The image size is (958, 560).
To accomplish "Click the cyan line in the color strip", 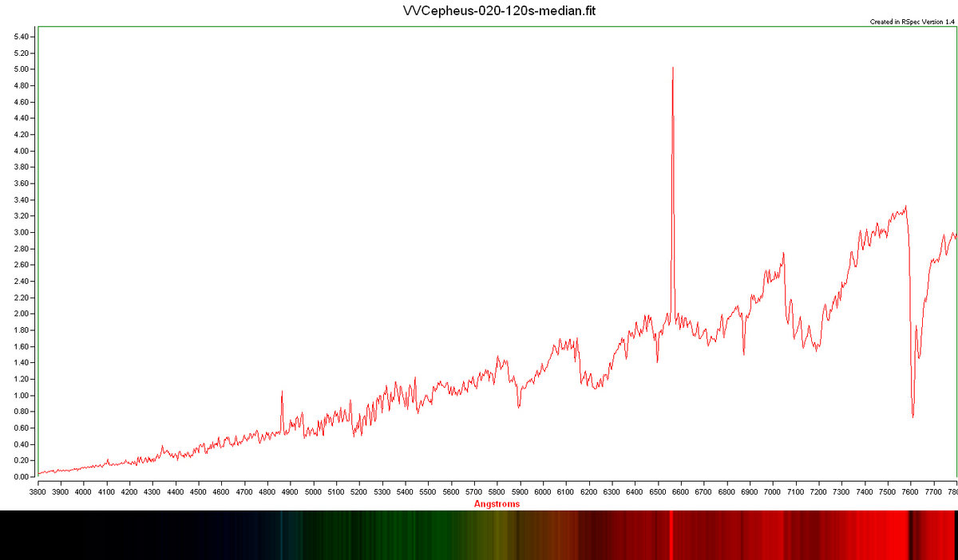I will pyautogui.click(x=282, y=534).
